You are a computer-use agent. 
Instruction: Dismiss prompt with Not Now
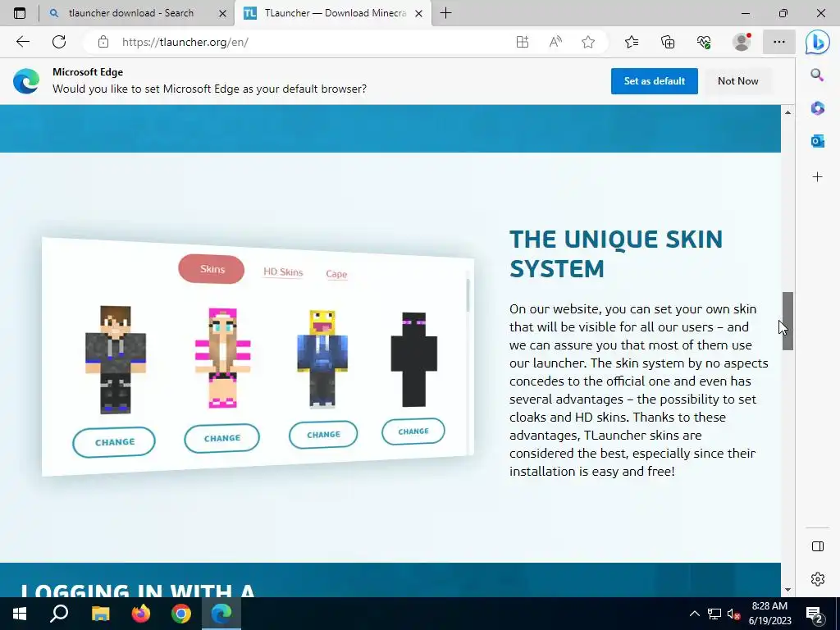coord(737,81)
